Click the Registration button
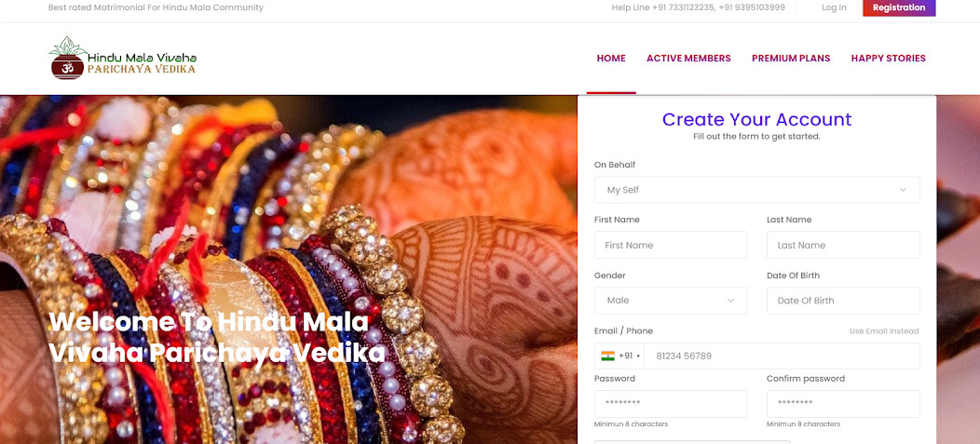Image resolution: width=980 pixels, height=444 pixels. click(899, 7)
